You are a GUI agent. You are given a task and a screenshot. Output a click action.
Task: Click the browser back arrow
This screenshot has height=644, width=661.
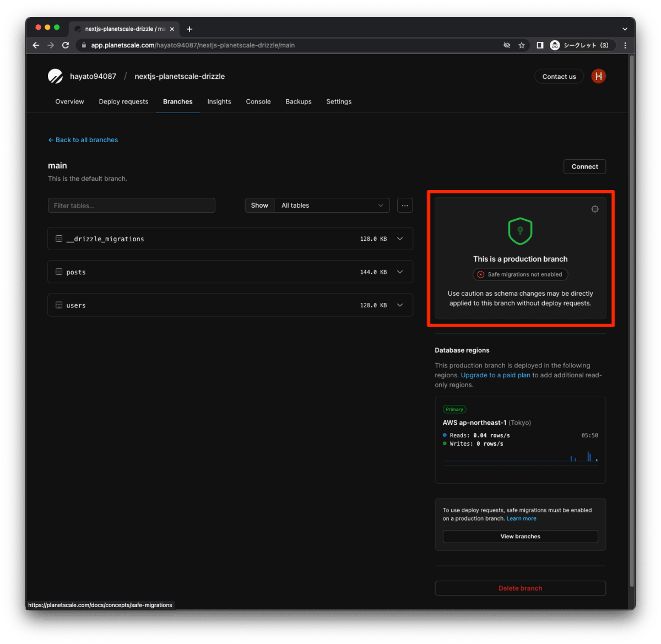click(36, 45)
